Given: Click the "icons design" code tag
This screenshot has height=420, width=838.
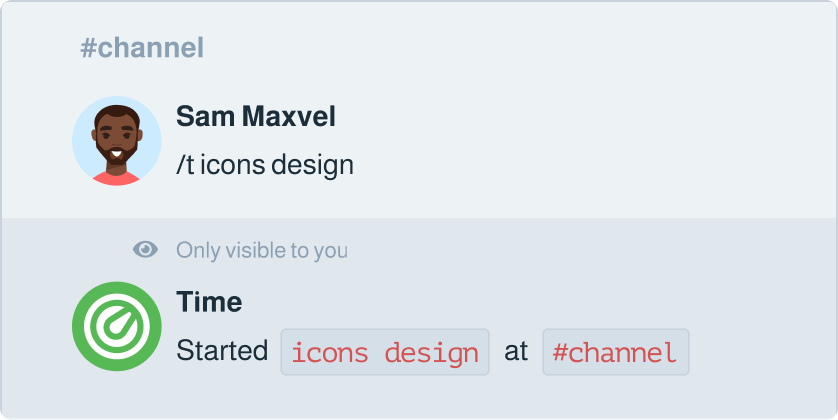Looking at the screenshot, I should tap(385, 352).
